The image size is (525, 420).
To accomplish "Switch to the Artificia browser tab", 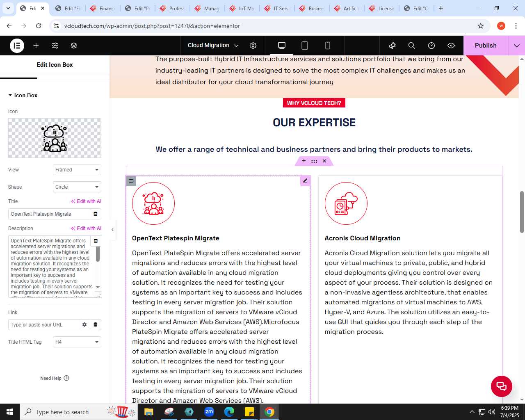I will coord(347,8).
